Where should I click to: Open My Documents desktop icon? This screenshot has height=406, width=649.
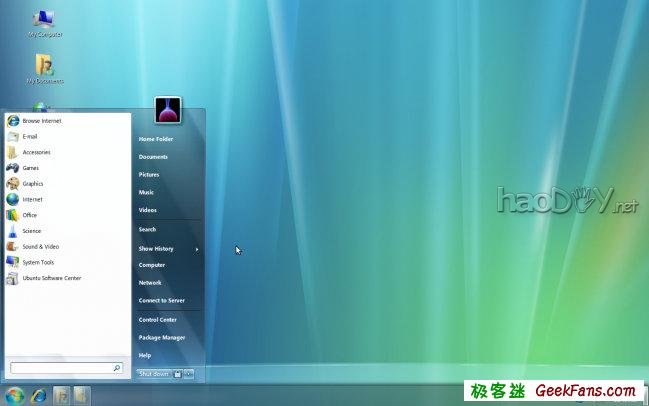[x=44, y=68]
